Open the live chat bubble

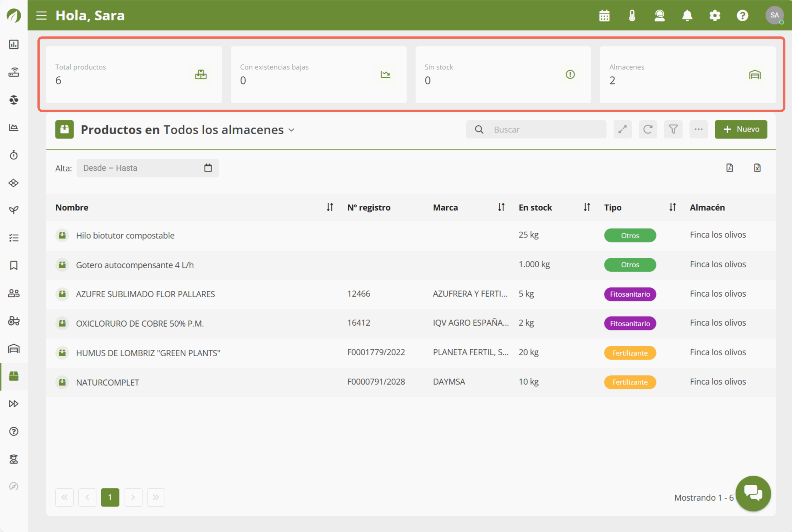(x=753, y=493)
